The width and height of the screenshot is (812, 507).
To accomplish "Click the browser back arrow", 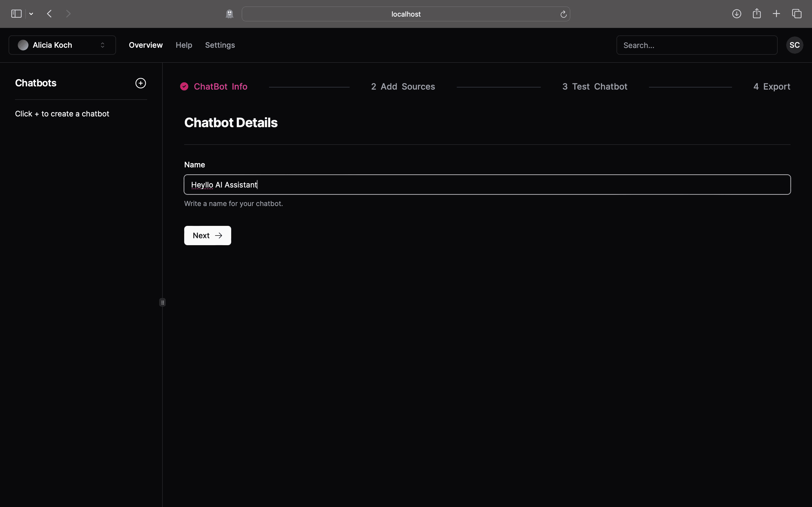I will coord(49,14).
